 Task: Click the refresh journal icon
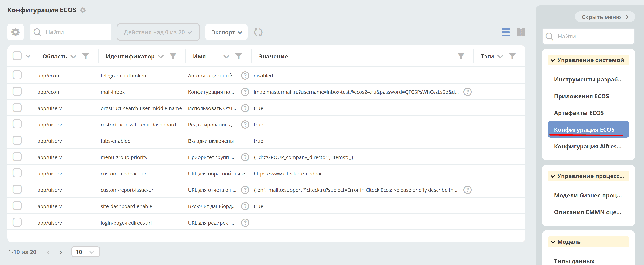click(258, 32)
